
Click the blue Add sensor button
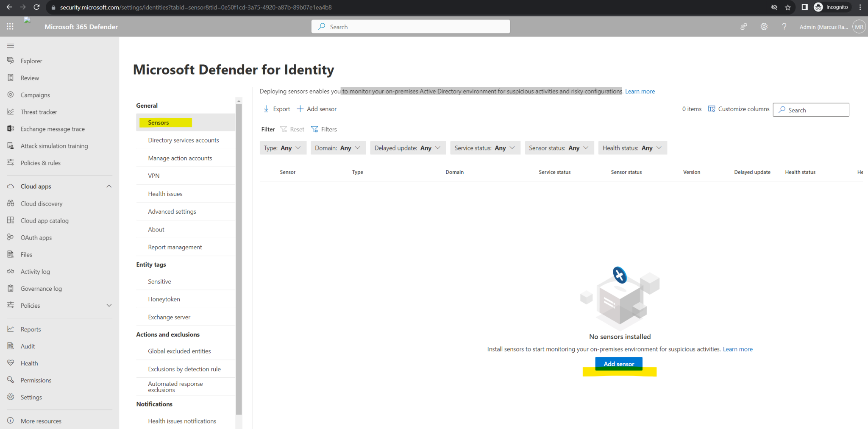619,364
